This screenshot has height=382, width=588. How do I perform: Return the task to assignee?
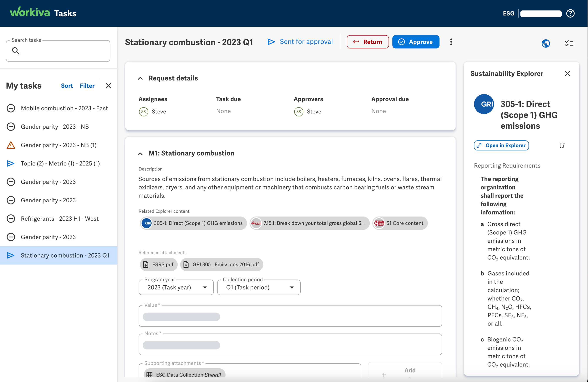368,42
